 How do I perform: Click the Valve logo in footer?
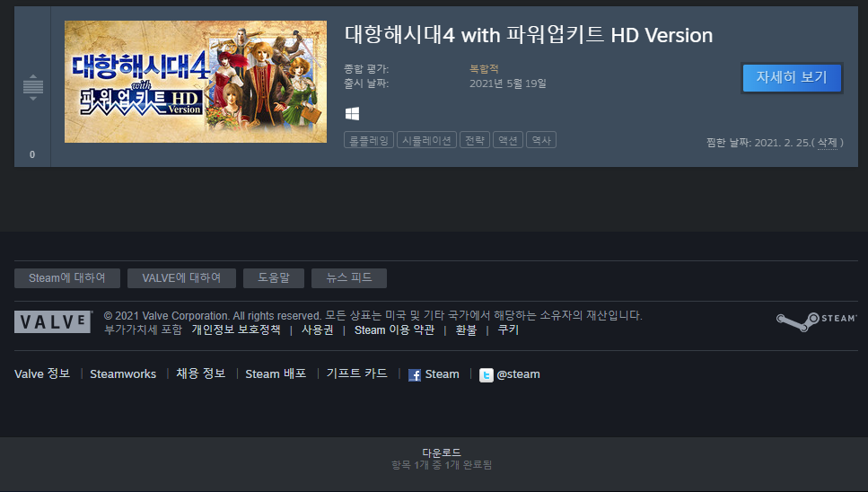point(53,321)
